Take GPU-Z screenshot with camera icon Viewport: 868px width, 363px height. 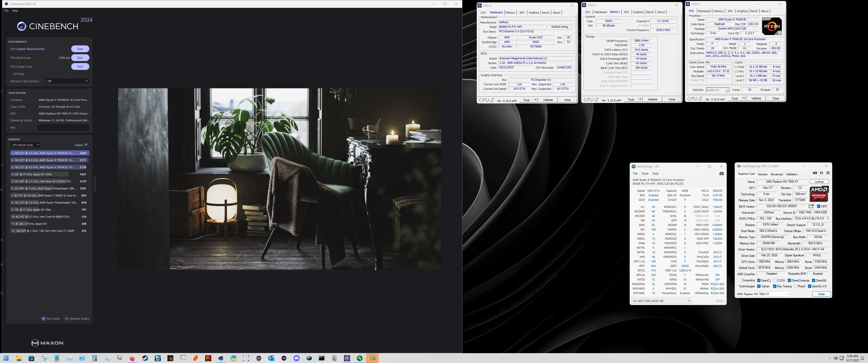click(x=815, y=173)
